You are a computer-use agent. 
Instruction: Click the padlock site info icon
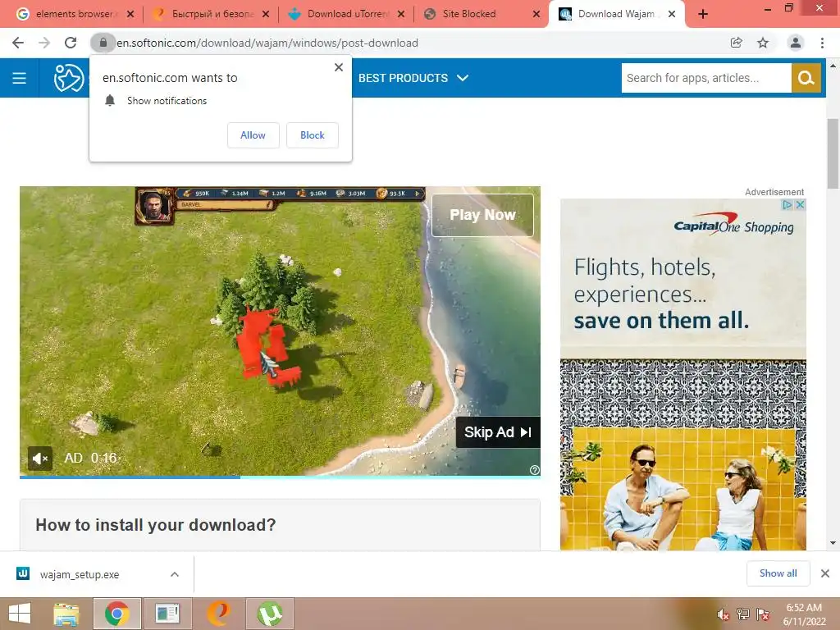pos(103,43)
